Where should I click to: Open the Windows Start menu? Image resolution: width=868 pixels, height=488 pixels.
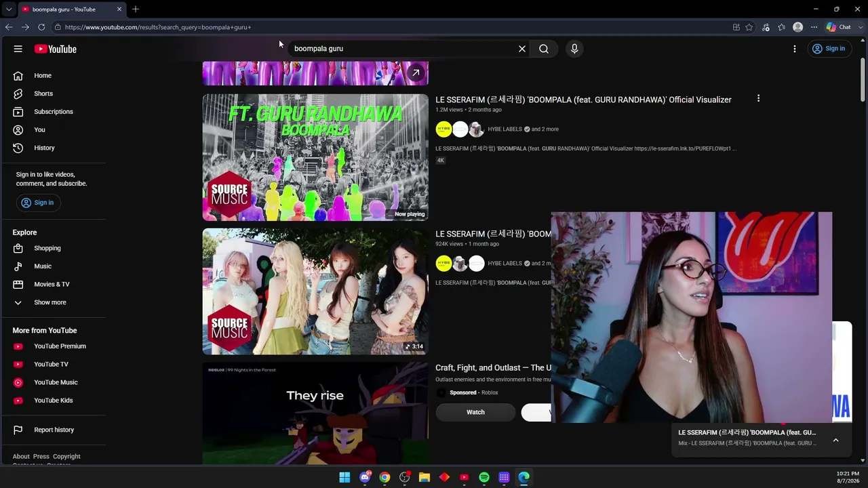pos(344,477)
